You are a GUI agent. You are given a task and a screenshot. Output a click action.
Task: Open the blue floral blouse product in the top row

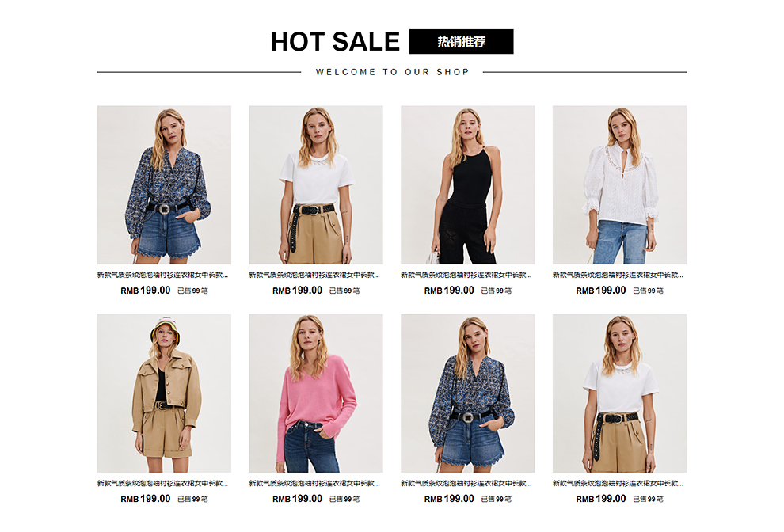pyautogui.click(x=164, y=184)
